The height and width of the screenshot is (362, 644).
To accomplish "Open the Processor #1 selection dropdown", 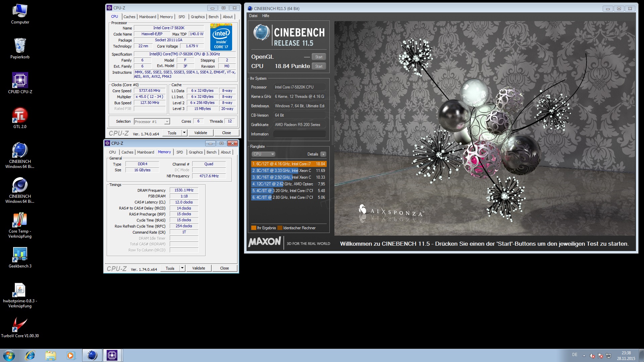I will pos(152,121).
